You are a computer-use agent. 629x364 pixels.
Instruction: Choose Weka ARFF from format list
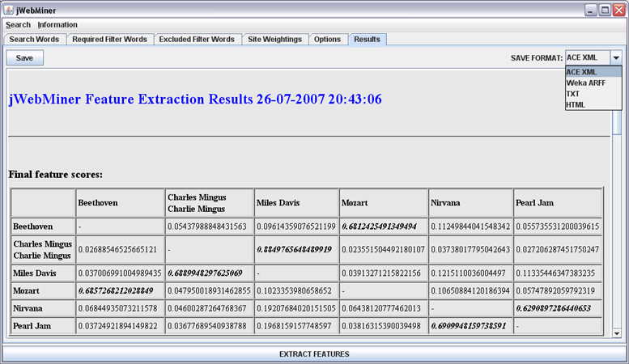coord(593,83)
